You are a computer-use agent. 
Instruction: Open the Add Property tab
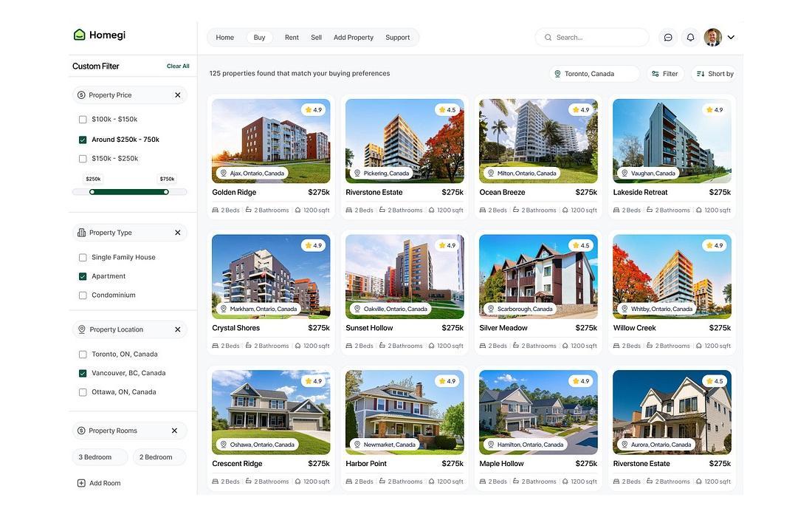click(353, 38)
